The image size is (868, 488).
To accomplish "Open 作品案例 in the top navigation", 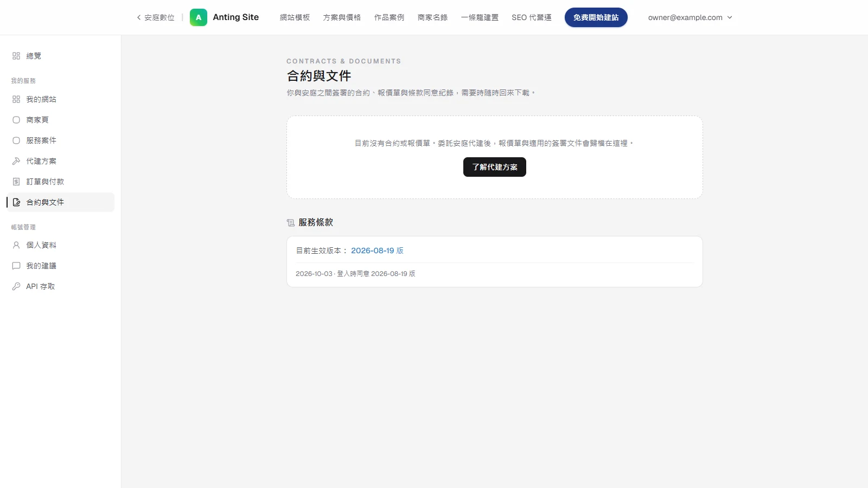I will pyautogui.click(x=389, y=17).
